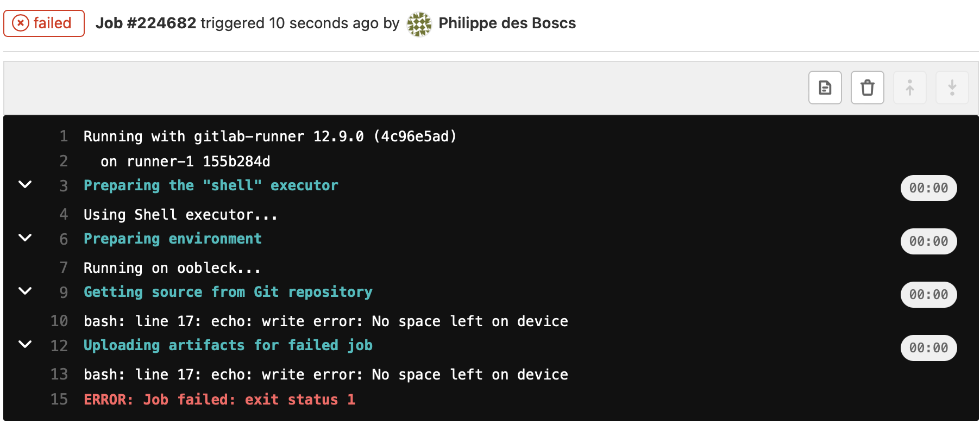This screenshot has width=980, height=423.
Task: Click Getting source from Git repository header
Action: [x=228, y=292]
